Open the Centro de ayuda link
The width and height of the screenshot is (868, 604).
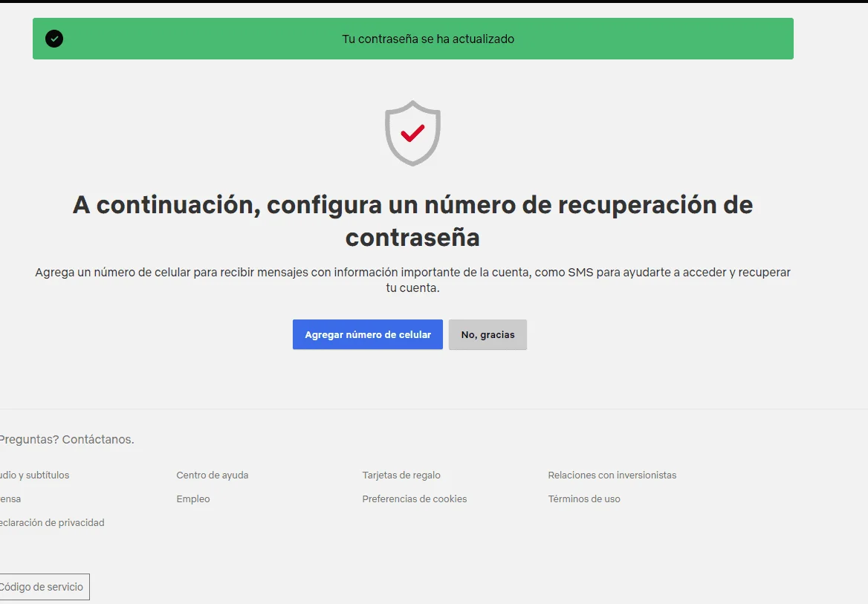point(213,475)
